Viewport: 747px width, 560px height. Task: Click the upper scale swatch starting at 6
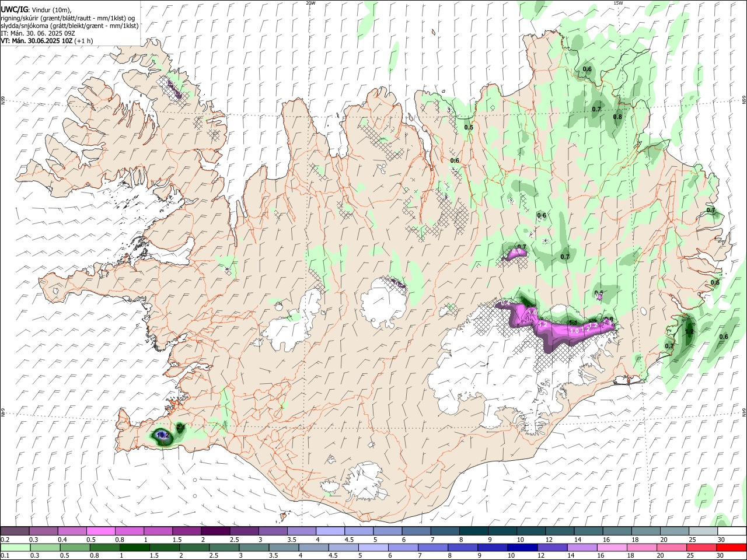coord(416,531)
